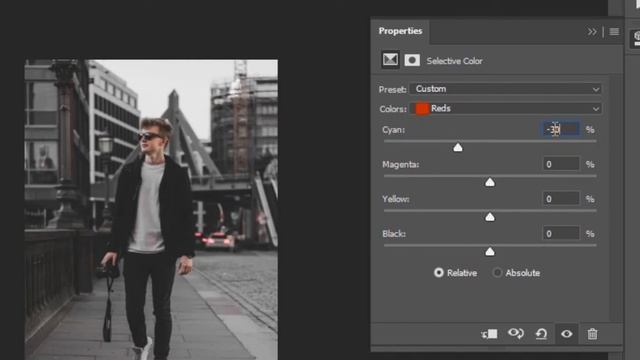The width and height of the screenshot is (640, 360).
Task: Click the Cyan slider handle
Action: coord(458,147)
